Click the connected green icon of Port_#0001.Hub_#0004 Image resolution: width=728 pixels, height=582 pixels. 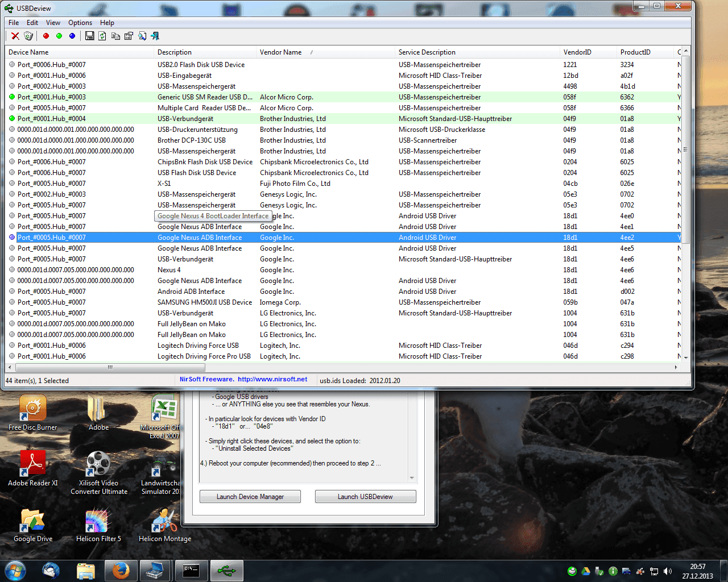point(12,119)
